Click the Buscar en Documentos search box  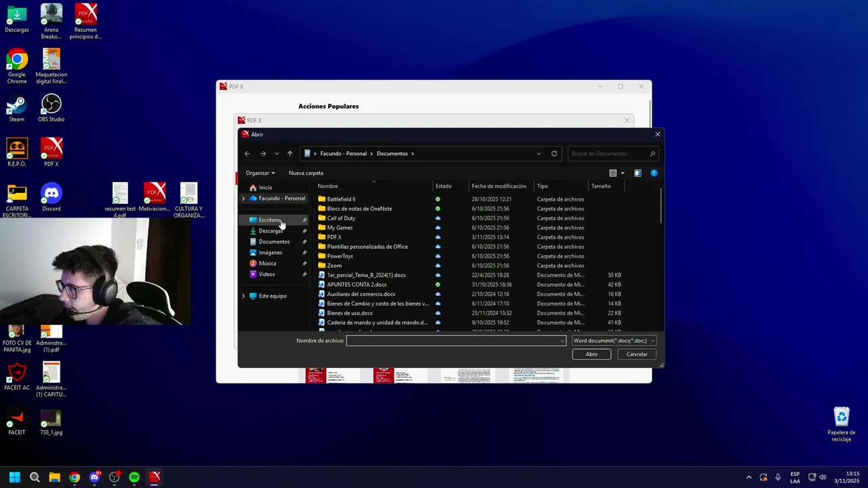coord(613,154)
